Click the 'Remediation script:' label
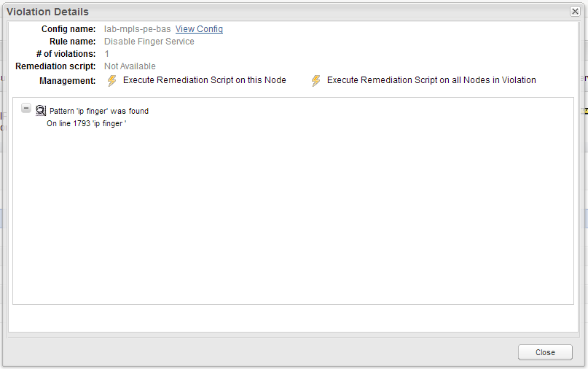Screen dimensions: 588x369 tap(55, 66)
